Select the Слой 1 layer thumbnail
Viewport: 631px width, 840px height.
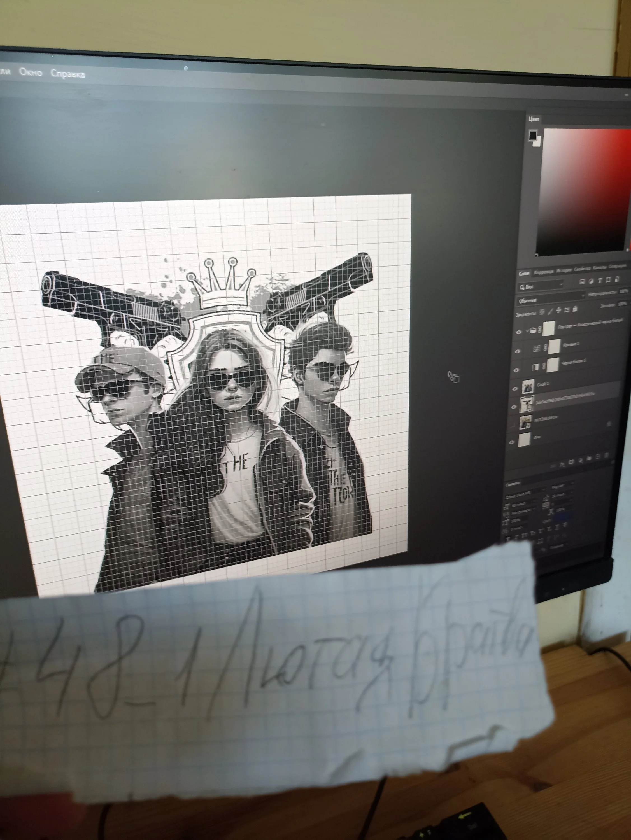[528, 387]
